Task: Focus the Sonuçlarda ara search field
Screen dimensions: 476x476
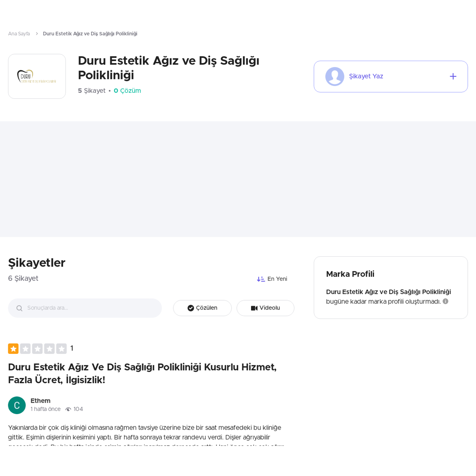Action: click(85, 308)
